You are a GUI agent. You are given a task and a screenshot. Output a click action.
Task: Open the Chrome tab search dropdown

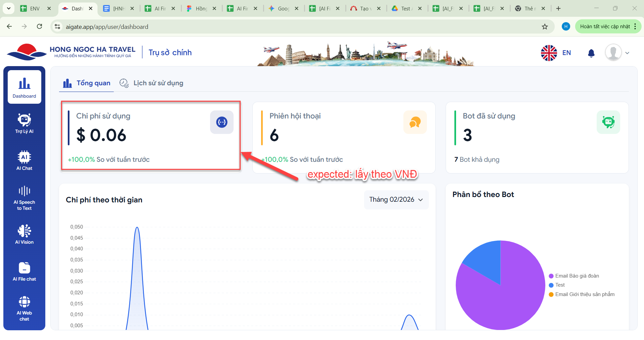click(x=8, y=8)
